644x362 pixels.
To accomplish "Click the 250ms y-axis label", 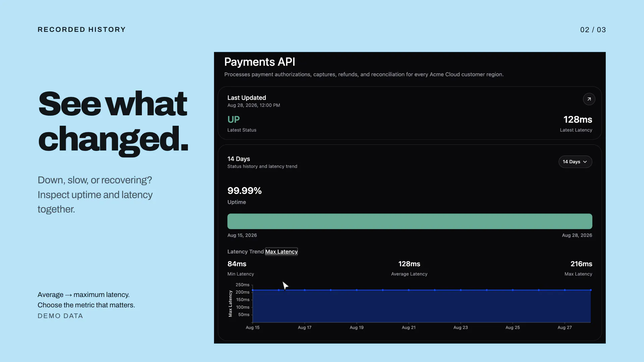I will click(242, 285).
